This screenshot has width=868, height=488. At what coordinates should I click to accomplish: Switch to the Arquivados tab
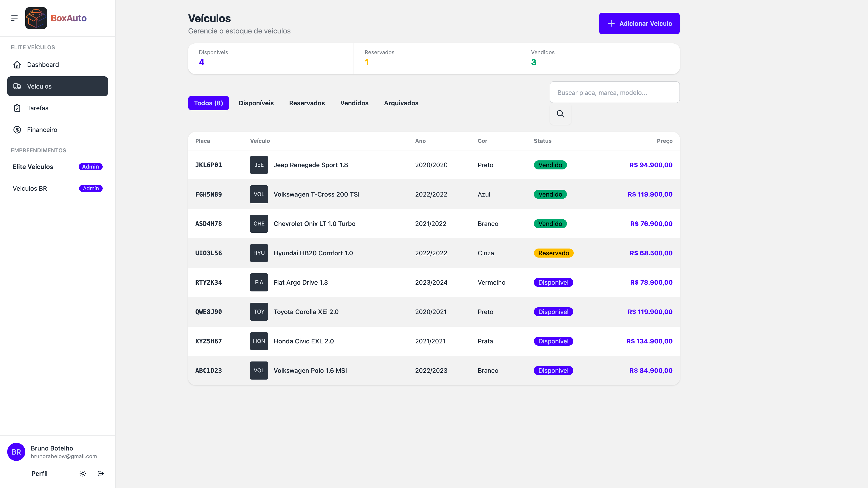click(401, 103)
